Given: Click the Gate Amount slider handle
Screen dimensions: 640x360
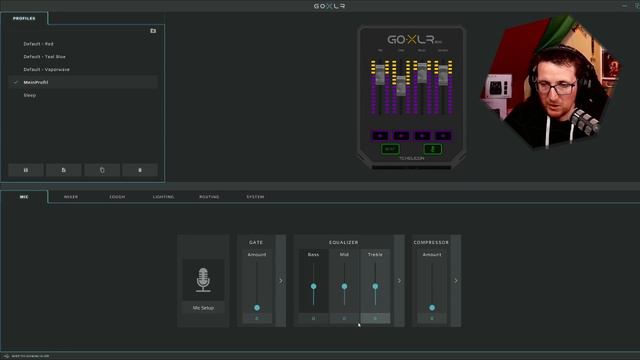Looking at the screenshot, I should pyautogui.click(x=257, y=307).
